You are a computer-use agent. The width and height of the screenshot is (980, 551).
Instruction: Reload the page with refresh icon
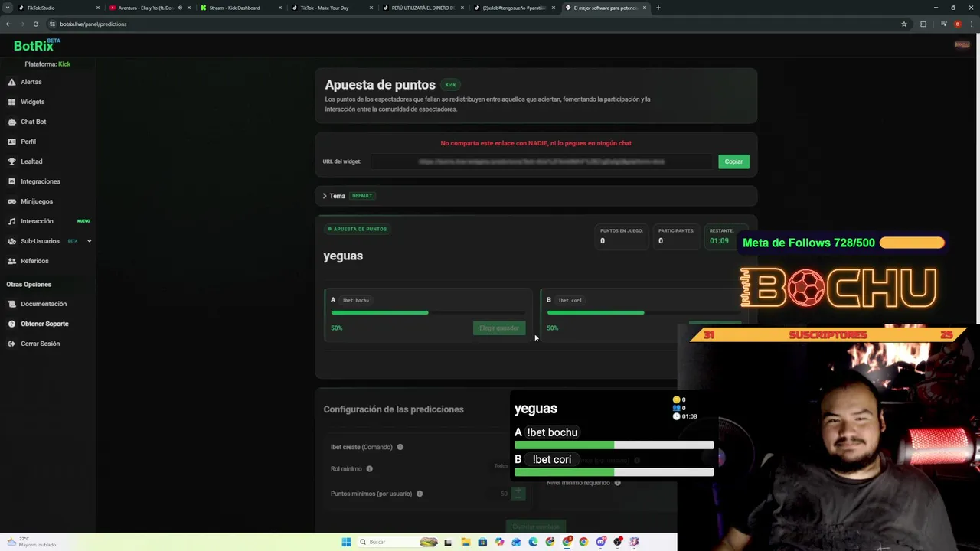(x=35, y=24)
